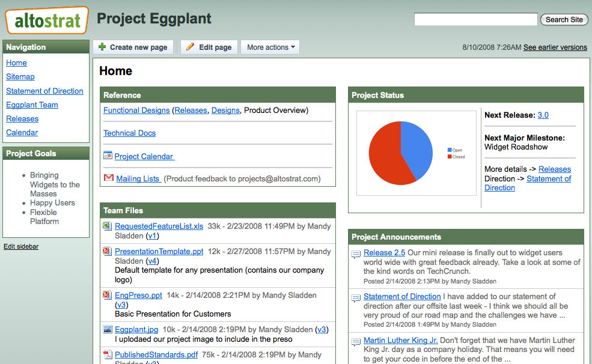Click the PowerPoint icon beside PresentationTemplate.ppt
Screen dimensions: 592x364
point(107,251)
